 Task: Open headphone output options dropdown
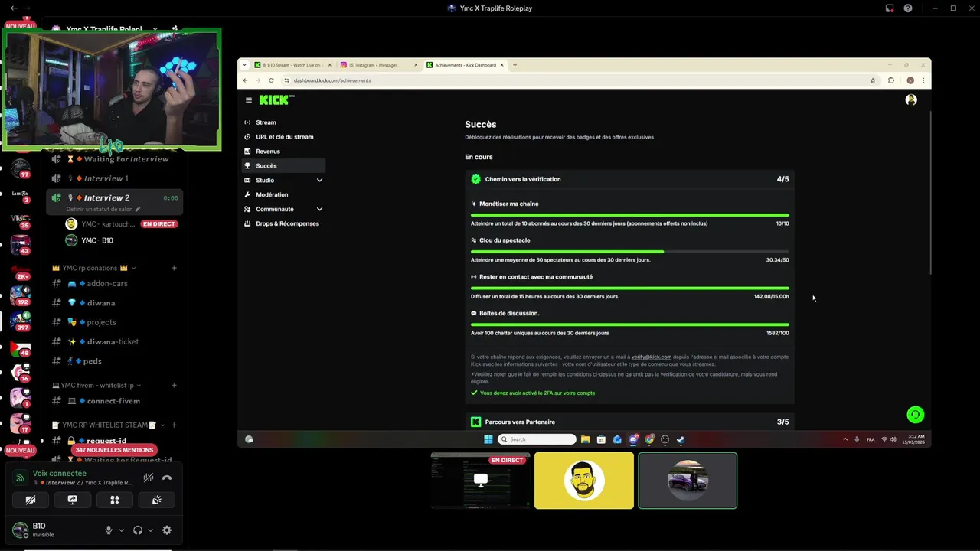pos(150,530)
